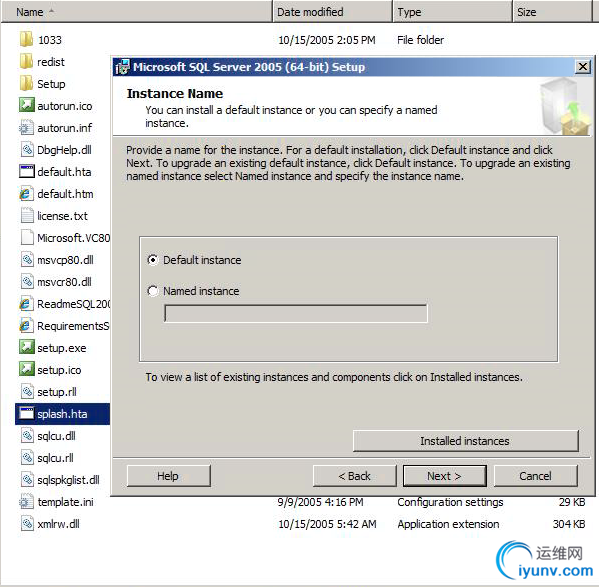Image resolution: width=599 pixels, height=587 pixels.
Task: Click the SQL Server Setup title bar icon
Action: 123,67
